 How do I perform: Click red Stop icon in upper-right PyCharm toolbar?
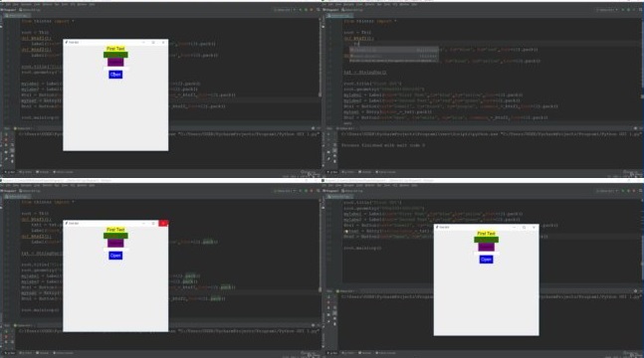(x=633, y=9)
